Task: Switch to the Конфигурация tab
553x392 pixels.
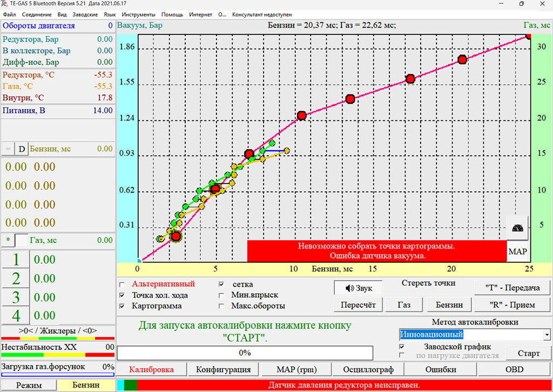Action: [x=223, y=369]
